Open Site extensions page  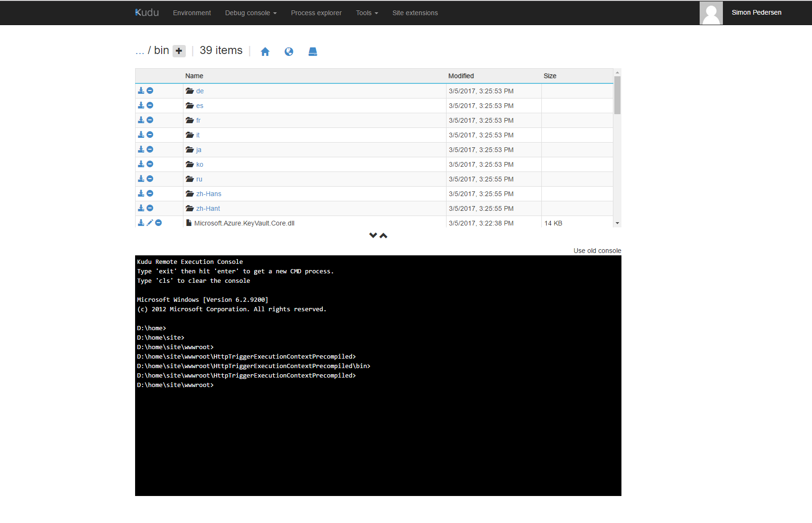[415, 13]
